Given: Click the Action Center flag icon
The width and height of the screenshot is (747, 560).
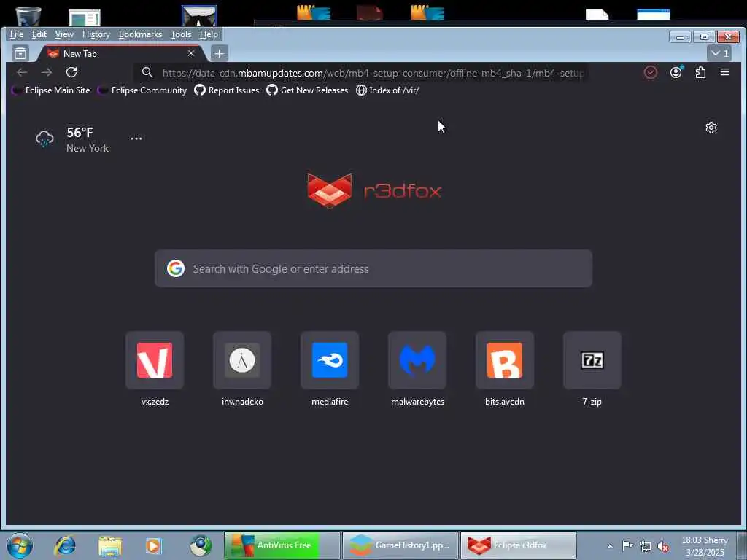Looking at the screenshot, I should click(628, 545).
